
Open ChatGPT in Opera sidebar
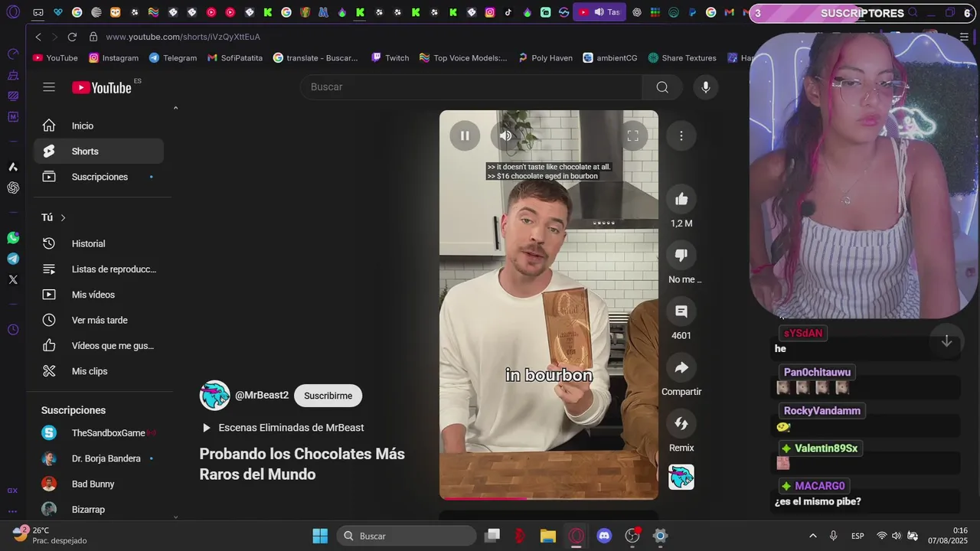click(x=13, y=187)
